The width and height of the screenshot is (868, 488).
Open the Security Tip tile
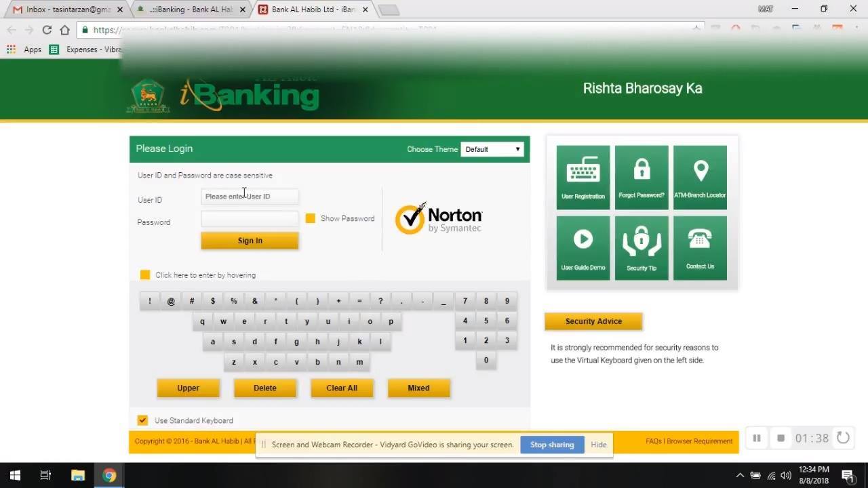[642, 248]
